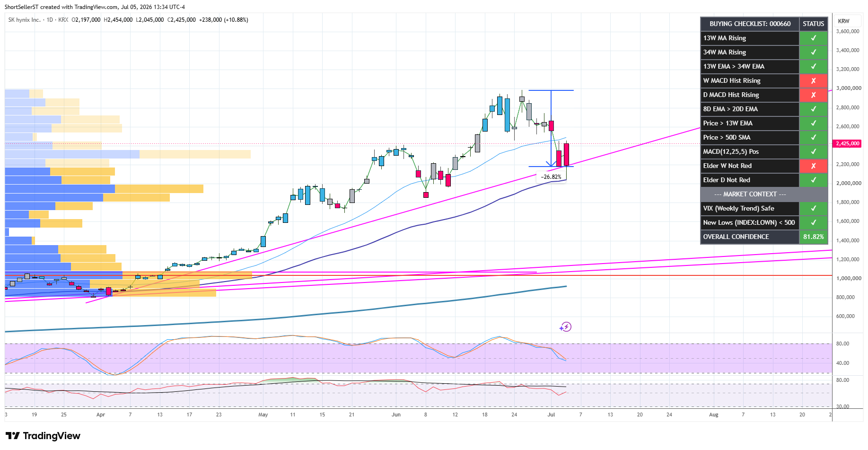Click the red X beside D MACD Hist Rising
868x450 pixels.
pos(814,95)
